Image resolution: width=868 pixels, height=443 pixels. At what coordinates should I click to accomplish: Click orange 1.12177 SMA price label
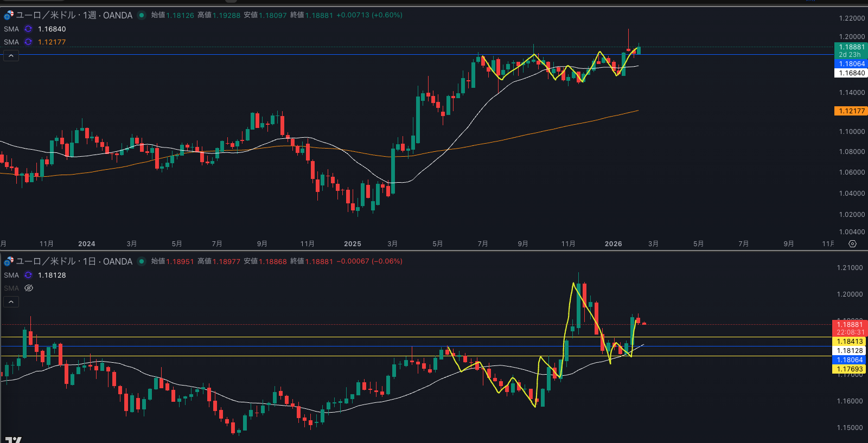pyautogui.click(x=850, y=111)
